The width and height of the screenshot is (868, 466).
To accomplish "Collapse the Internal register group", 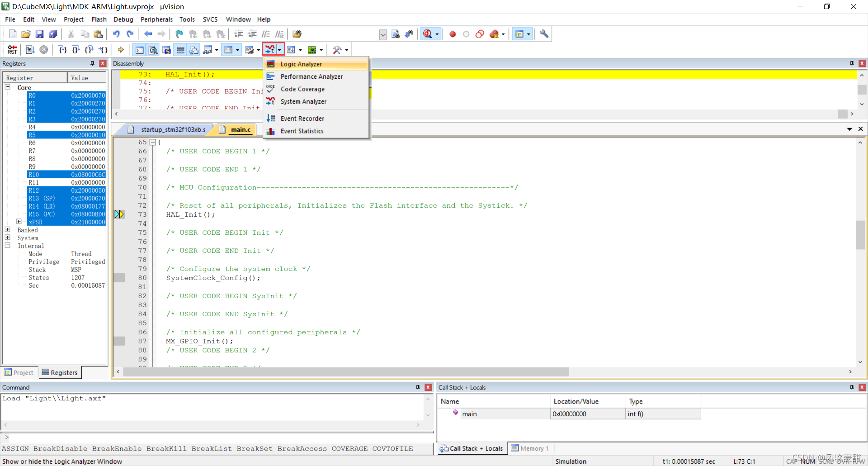I will [8, 245].
